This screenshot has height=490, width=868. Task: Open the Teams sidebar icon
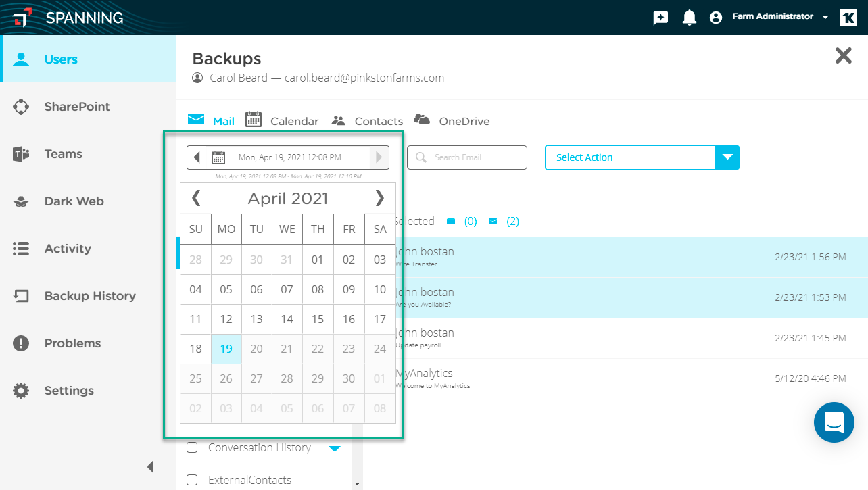click(21, 154)
